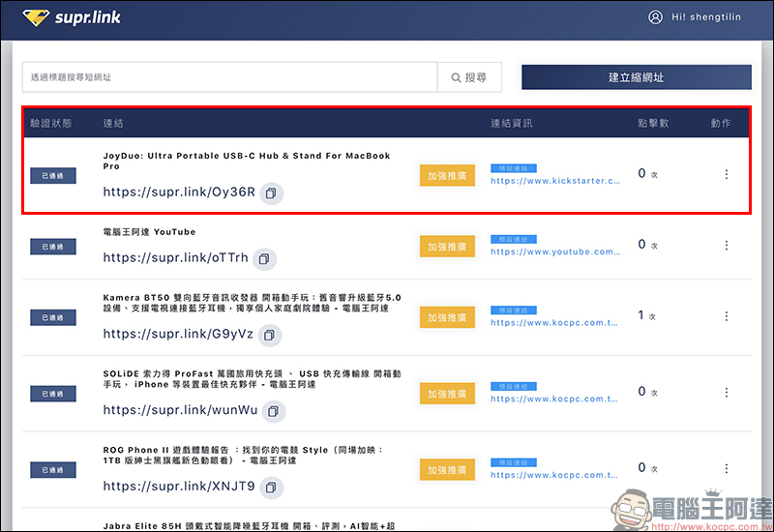Click the 已通過 badge in YouTube row
This screenshot has height=532, width=774.
[53, 247]
